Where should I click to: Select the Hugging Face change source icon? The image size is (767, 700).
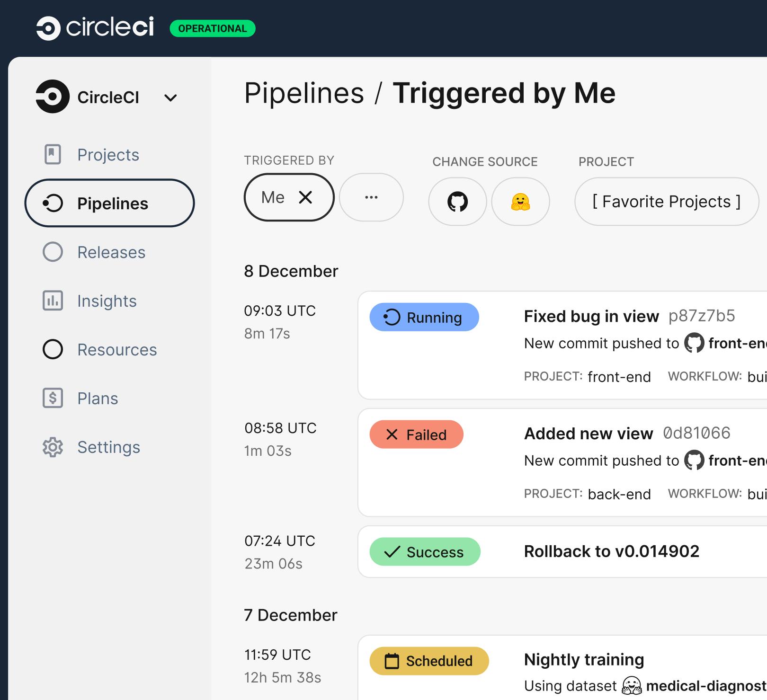(x=520, y=201)
